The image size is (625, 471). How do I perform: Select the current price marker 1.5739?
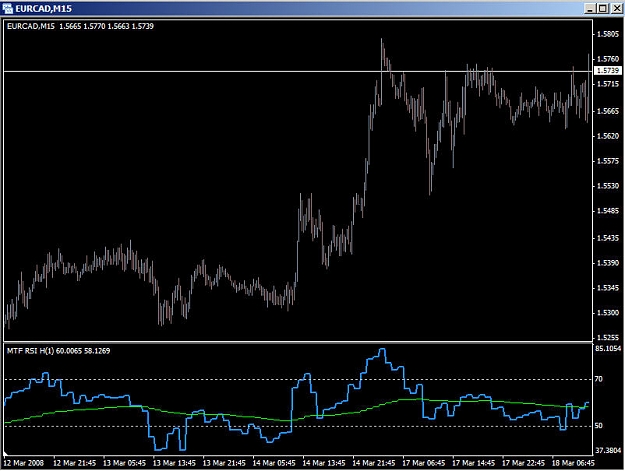608,71
